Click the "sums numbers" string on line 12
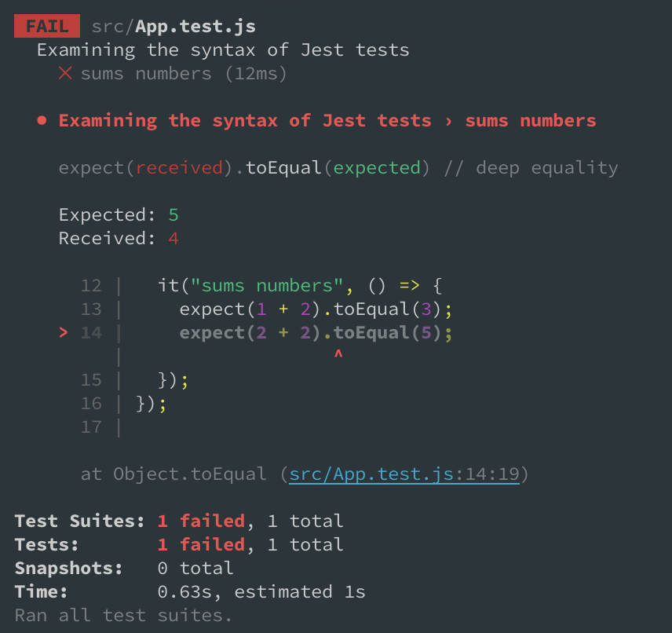 267,286
